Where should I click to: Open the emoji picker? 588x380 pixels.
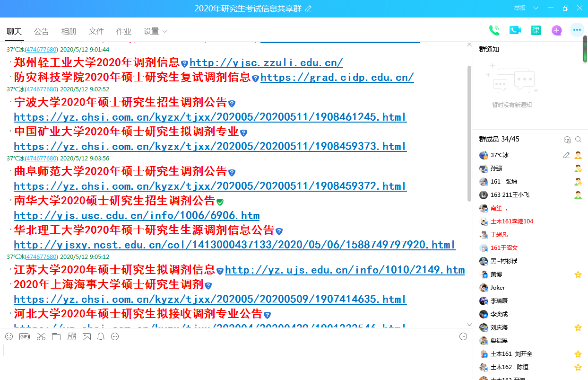[x=9, y=336]
